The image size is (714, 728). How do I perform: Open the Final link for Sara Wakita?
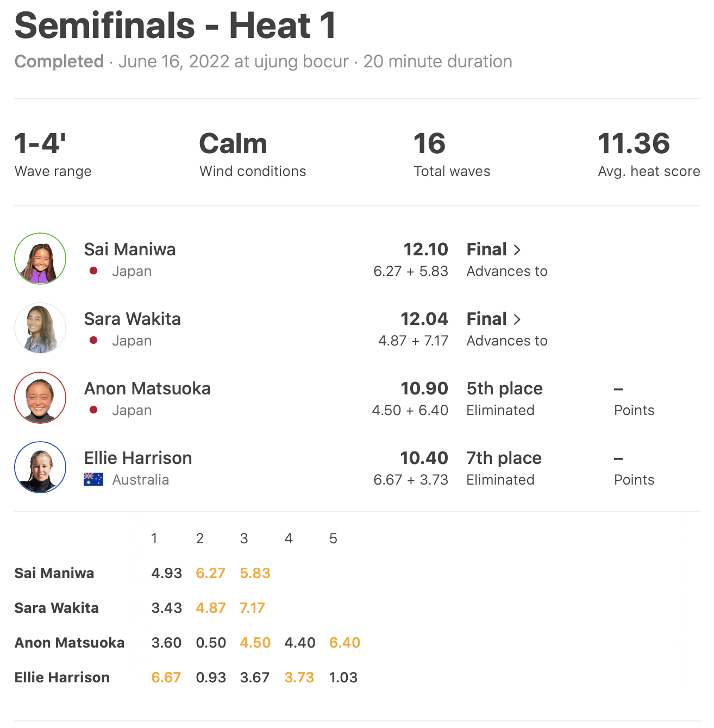tap(487, 319)
